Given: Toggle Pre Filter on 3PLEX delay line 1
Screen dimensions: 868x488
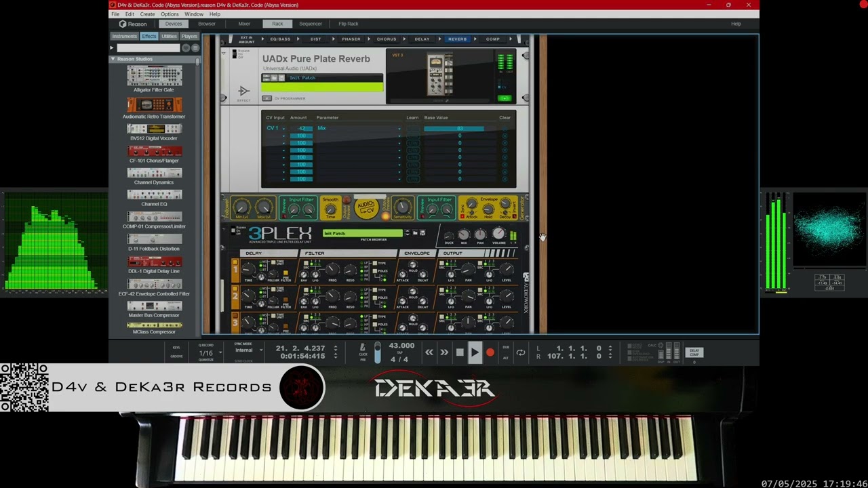Looking at the screenshot, I should [x=285, y=273].
